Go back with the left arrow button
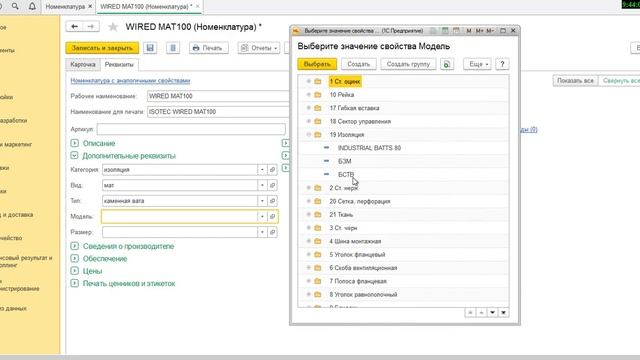This screenshot has width=640, height=360. tap(74, 27)
